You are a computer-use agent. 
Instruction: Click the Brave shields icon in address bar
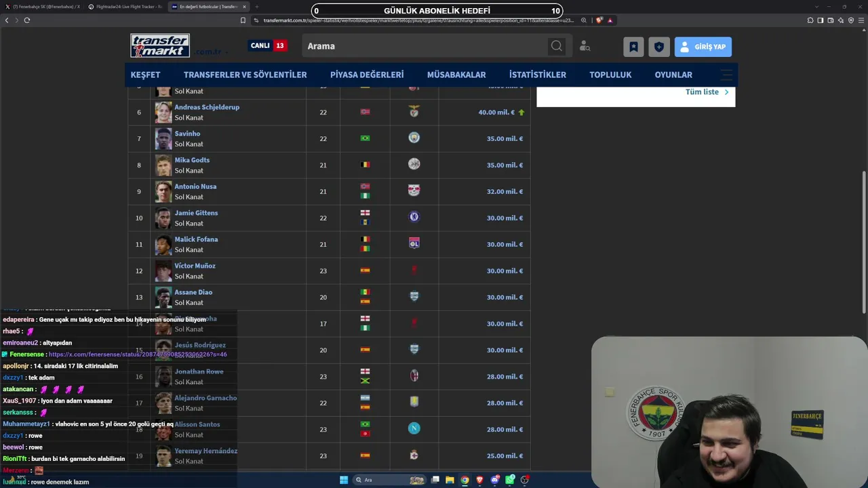[x=599, y=20]
